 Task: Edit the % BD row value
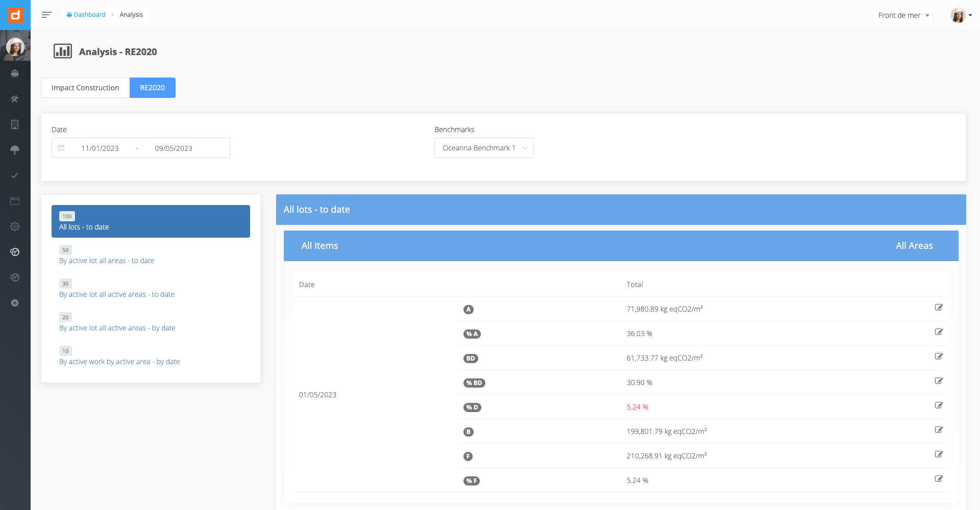pos(939,381)
